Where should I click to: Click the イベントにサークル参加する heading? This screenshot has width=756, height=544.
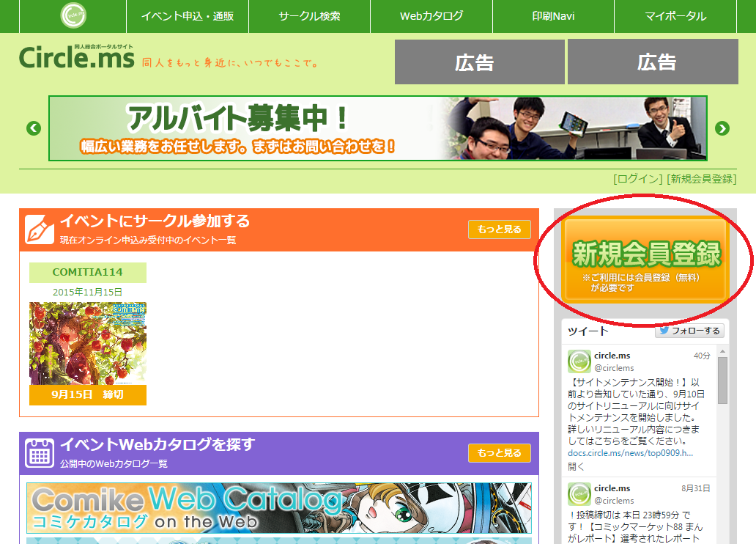[x=155, y=221]
